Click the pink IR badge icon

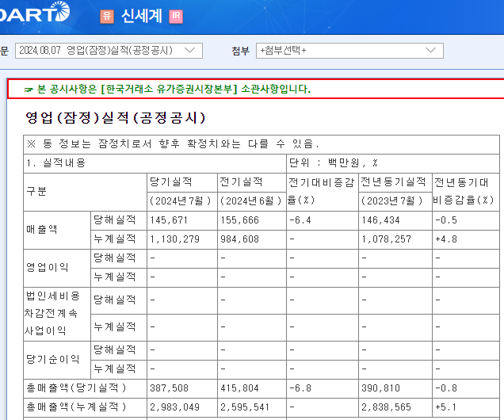click(x=176, y=17)
